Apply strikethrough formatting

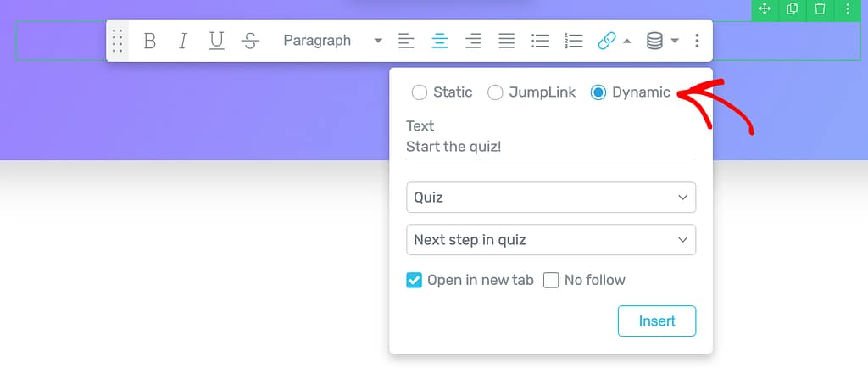pos(250,41)
